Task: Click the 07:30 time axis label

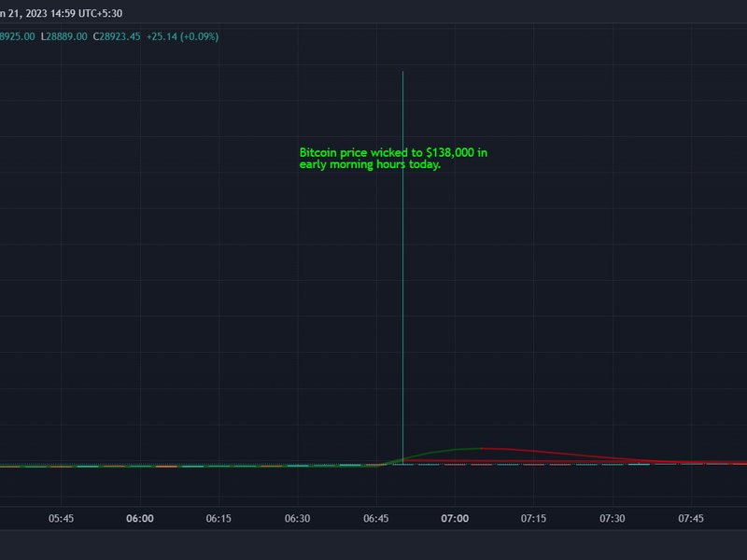Action: coord(613,519)
